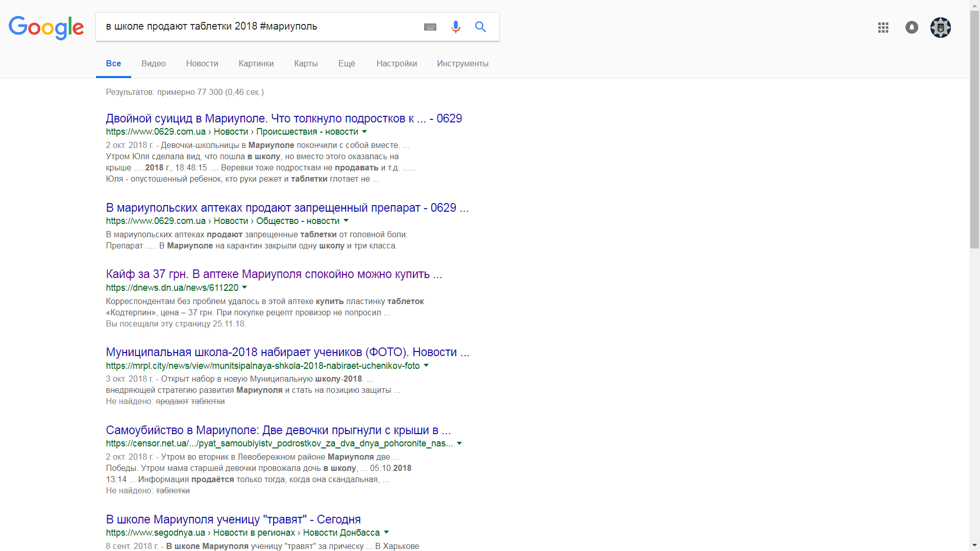Open Настройки search settings
This screenshot has height=551, width=980.
397,64
